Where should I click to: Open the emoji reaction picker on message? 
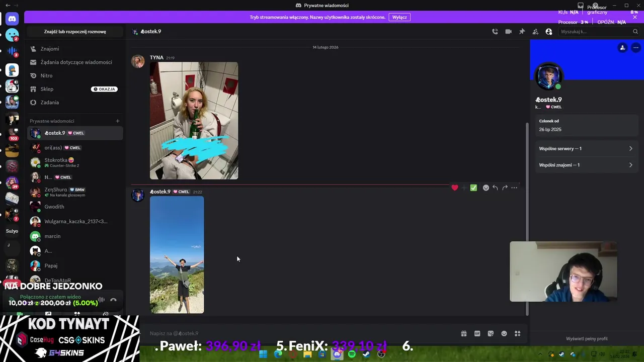pos(486,188)
